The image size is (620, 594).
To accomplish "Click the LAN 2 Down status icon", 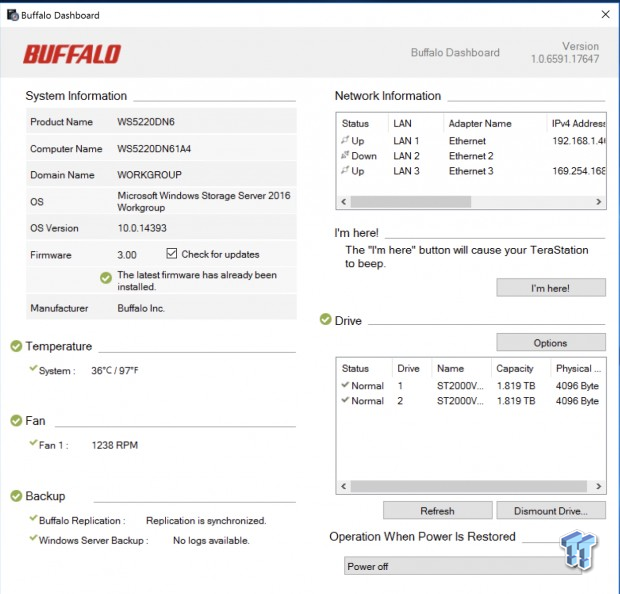I will (x=345, y=155).
